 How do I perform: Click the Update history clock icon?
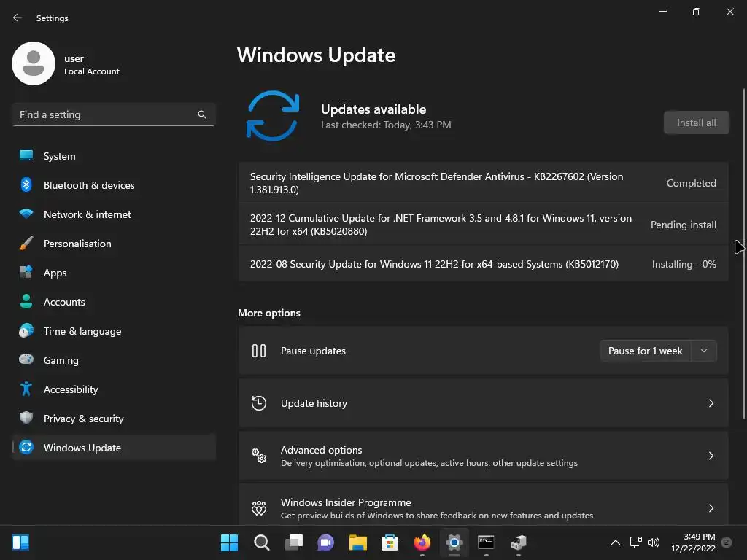(x=259, y=403)
